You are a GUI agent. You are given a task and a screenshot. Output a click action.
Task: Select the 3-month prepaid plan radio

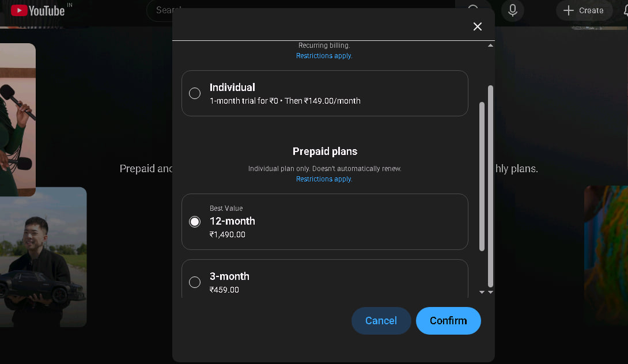tap(195, 282)
